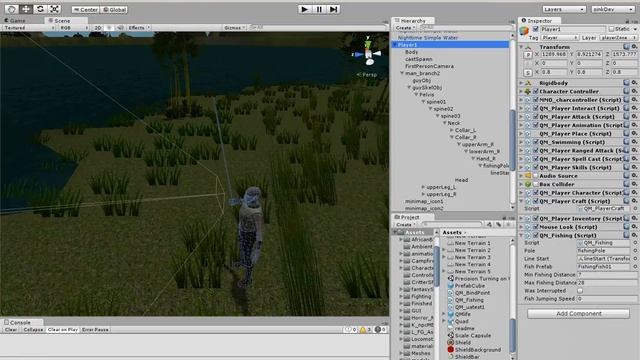The width and height of the screenshot is (640, 360).
Task: Pause the game playback
Action: (x=319, y=9)
